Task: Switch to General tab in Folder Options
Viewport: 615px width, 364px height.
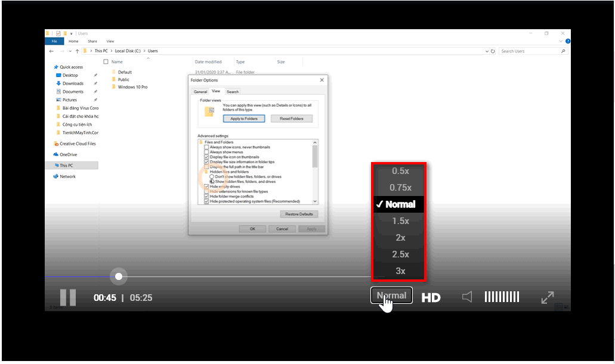Action: (x=200, y=92)
